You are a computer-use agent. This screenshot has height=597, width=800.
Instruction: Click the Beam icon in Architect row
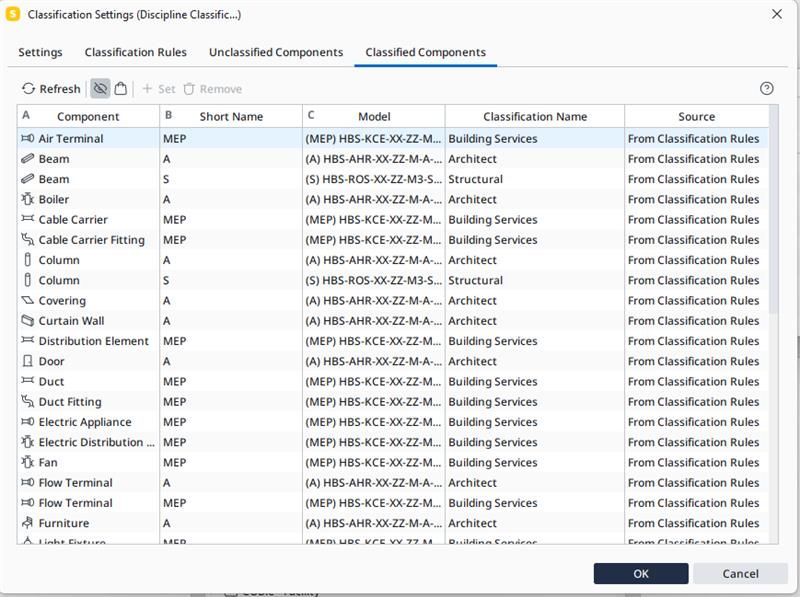(28, 159)
